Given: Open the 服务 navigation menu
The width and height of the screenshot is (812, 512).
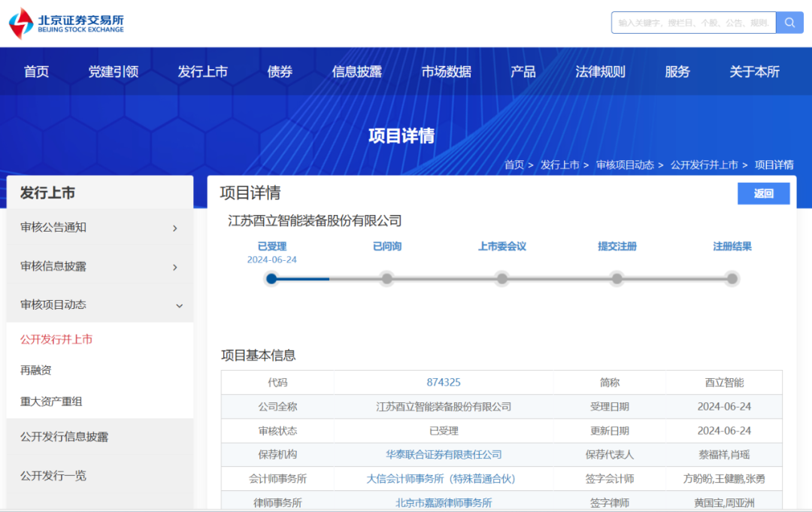Looking at the screenshot, I should 677,71.
